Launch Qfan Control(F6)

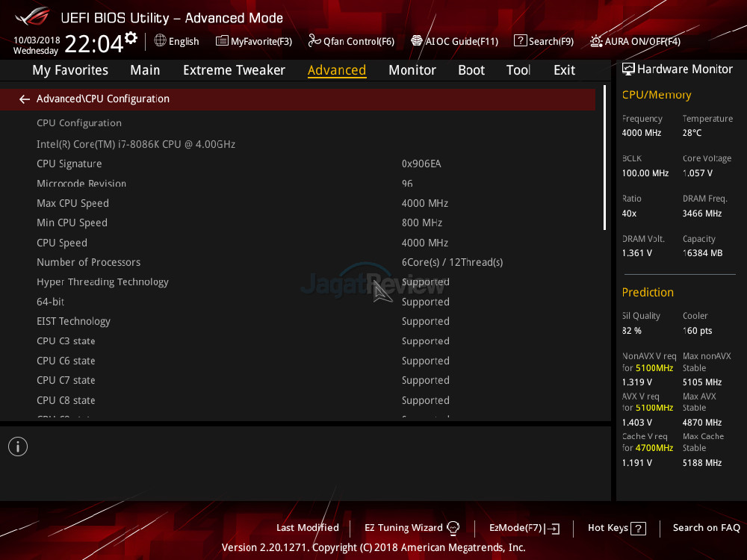(x=359, y=41)
